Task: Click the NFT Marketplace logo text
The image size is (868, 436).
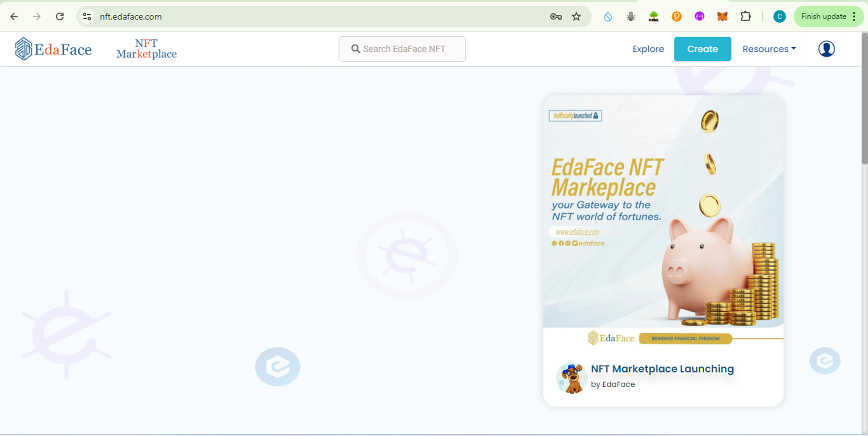Action: click(x=147, y=49)
